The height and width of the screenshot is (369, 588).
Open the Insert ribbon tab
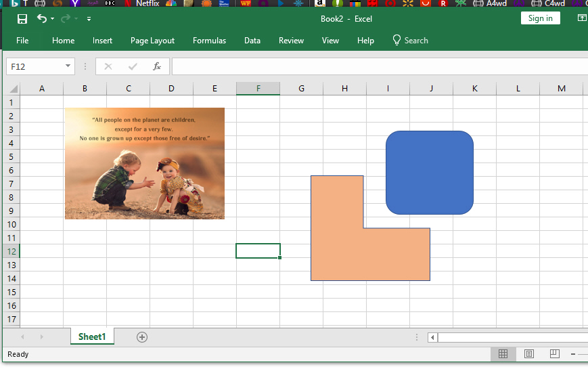point(102,41)
